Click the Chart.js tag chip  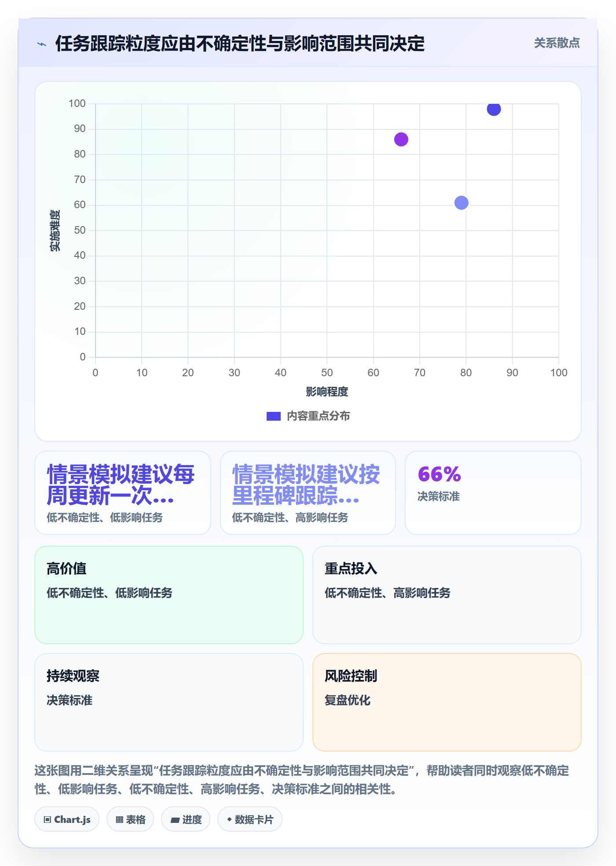[67, 819]
